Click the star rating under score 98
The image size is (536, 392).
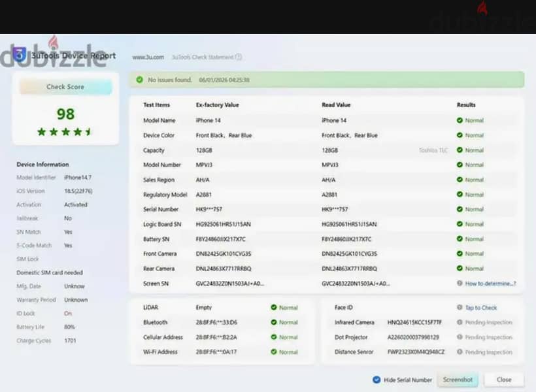[65, 131]
